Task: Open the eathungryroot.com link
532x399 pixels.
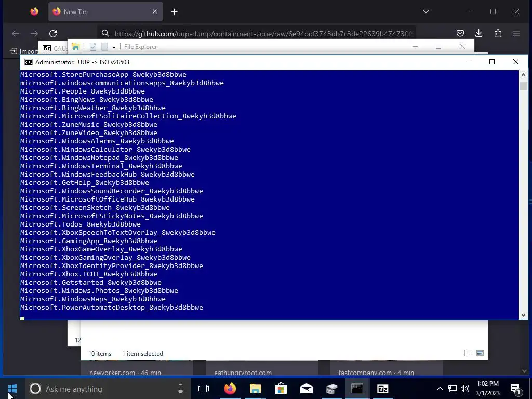Action: pos(243,373)
